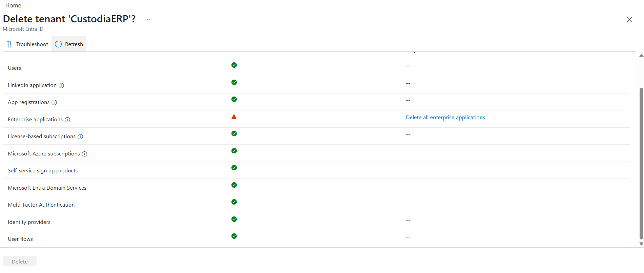Image resolution: width=644 pixels, height=273 pixels.
Task: Select the Users row label
Action: coord(15,68)
